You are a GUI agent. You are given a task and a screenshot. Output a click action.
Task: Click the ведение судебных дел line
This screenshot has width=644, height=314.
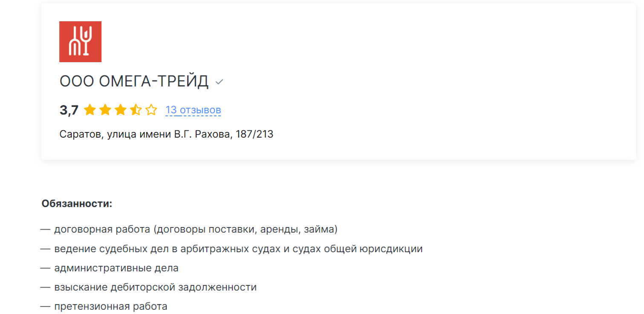coord(231,249)
